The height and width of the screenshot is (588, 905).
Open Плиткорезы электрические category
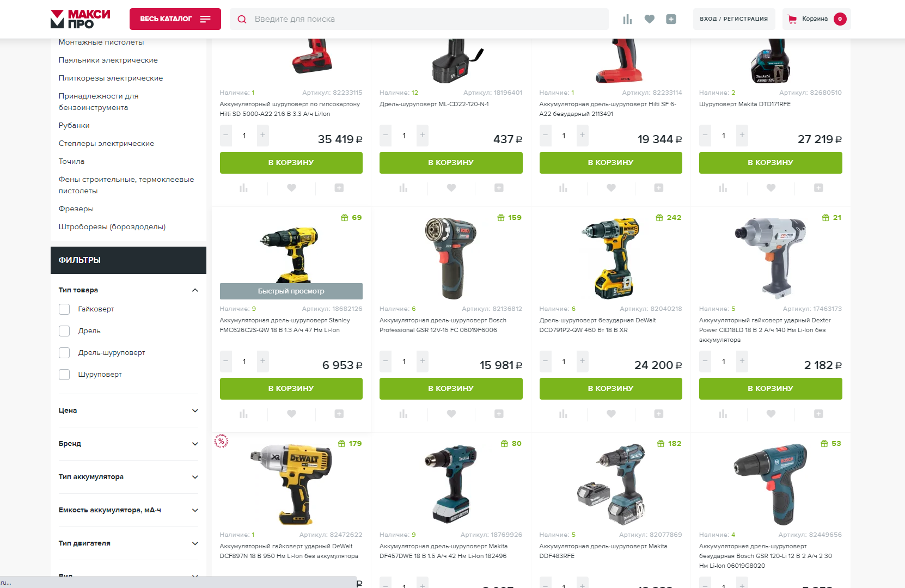[x=111, y=78]
